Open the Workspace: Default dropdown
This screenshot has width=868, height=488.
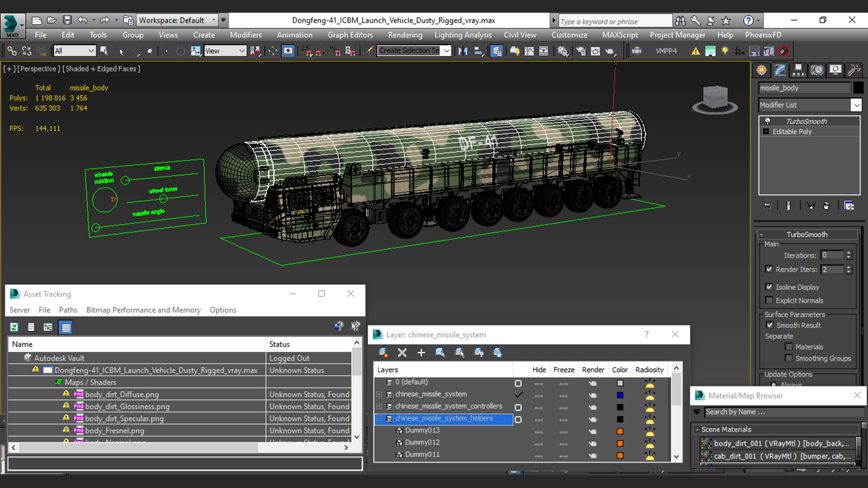(176, 20)
